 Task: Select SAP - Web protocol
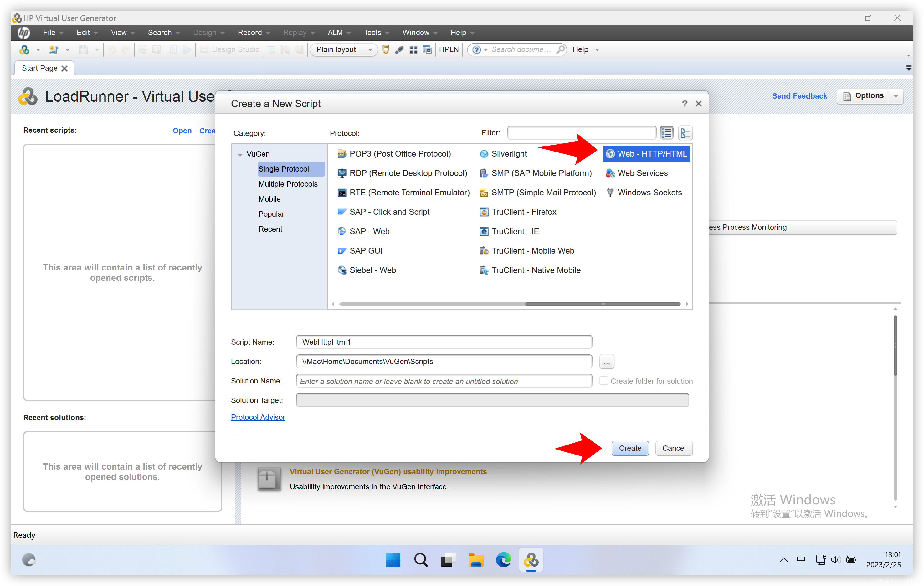[x=363, y=231]
